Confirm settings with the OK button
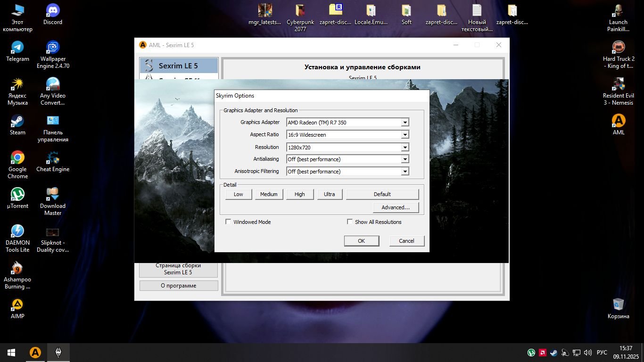 (x=361, y=241)
